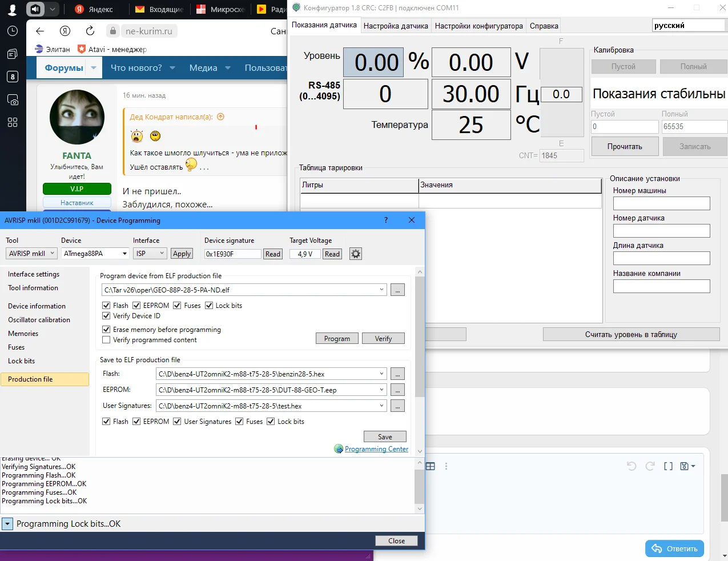Toggle Erase memory before programming

[106, 330]
